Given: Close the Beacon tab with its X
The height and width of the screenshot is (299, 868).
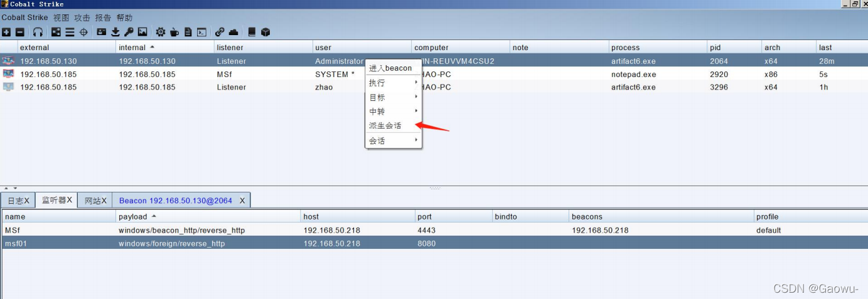Looking at the screenshot, I should click(x=242, y=201).
